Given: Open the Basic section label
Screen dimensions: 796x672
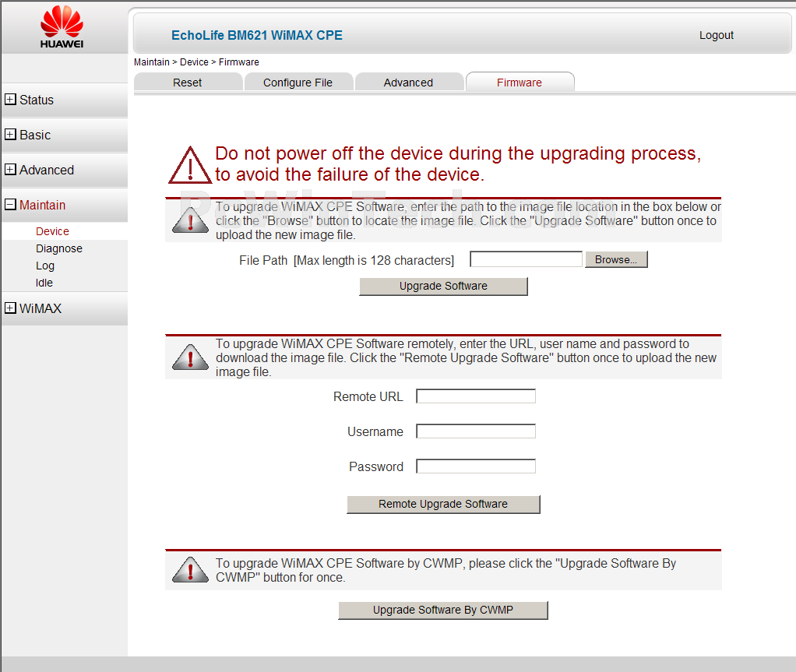Looking at the screenshot, I should pyautogui.click(x=35, y=135).
